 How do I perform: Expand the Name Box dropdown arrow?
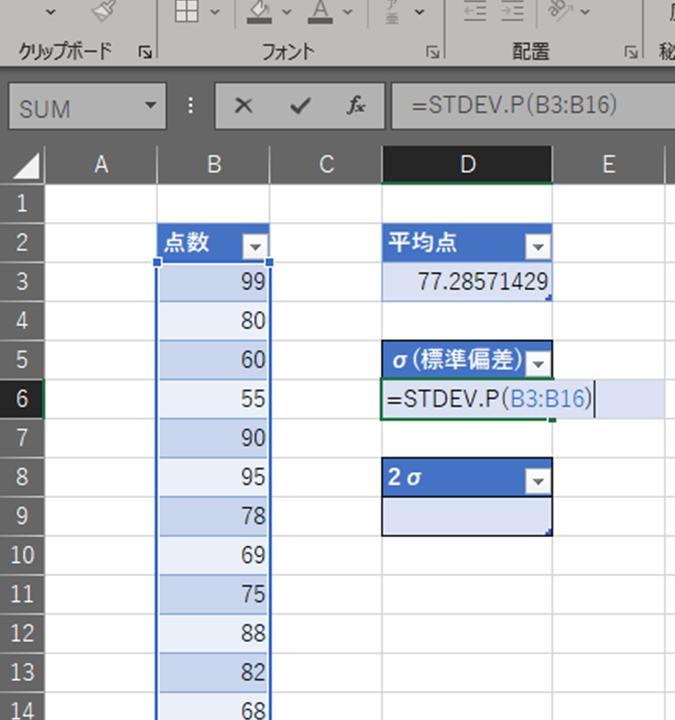click(150, 106)
